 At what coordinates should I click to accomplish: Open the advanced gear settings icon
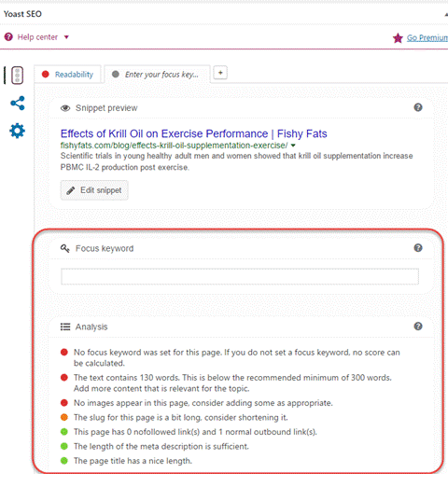click(17, 131)
